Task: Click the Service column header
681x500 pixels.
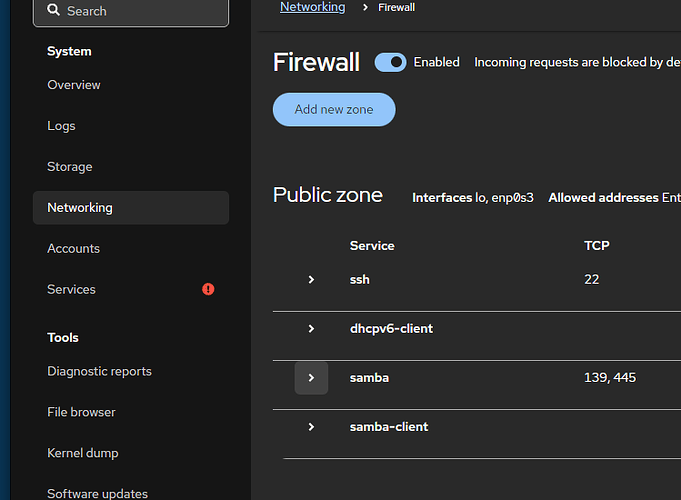Action: 372,246
